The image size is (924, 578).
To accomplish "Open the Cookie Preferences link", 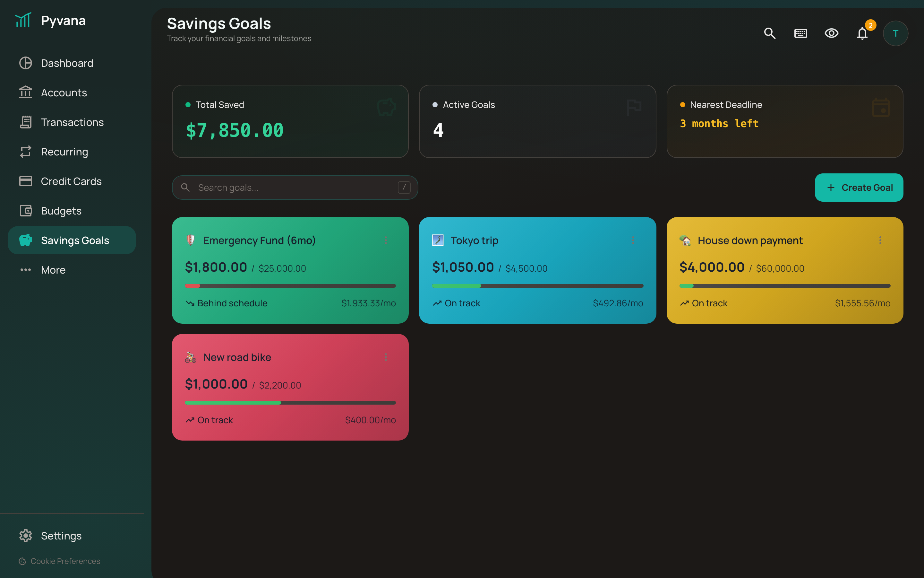I will point(60,561).
